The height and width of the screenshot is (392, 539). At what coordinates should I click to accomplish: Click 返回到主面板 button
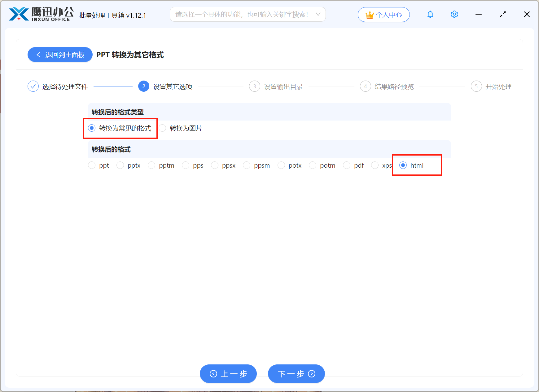coord(60,55)
